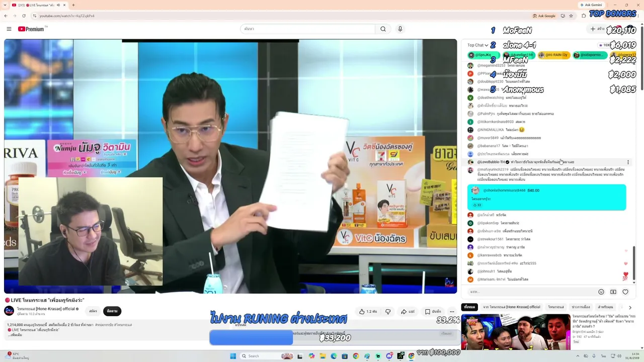The width and height of the screenshot is (644, 362).
Task: Share the live video
Action: point(408,312)
